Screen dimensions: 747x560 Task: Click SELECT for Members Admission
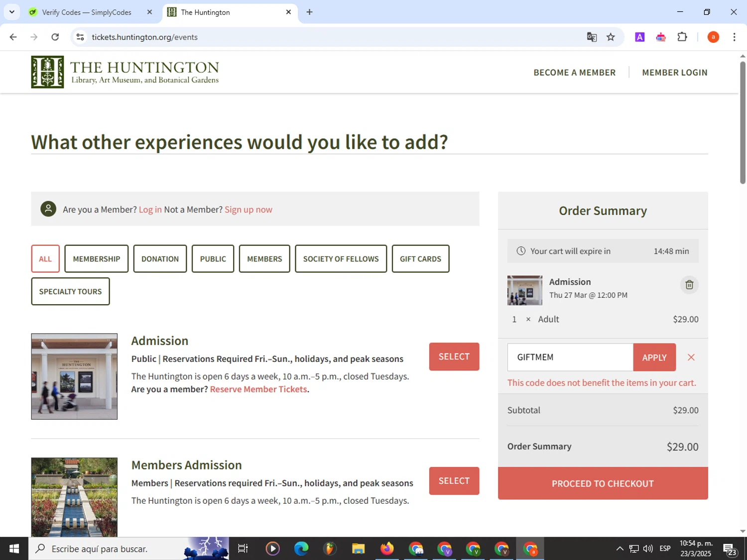454,481
